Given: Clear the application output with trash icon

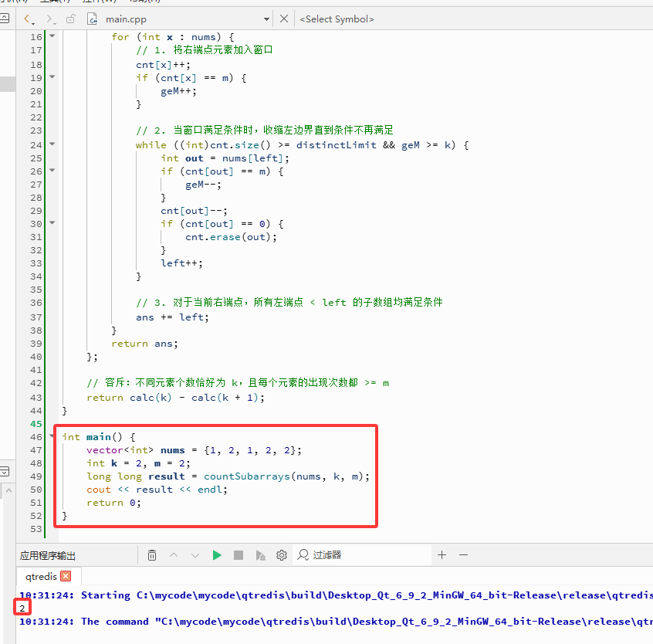Looking at the screenshot, I should 152,555.
